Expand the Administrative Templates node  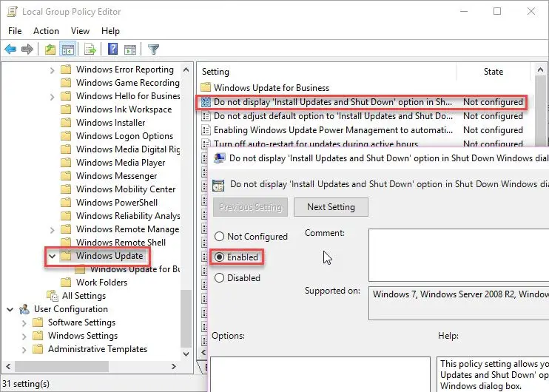(x=24, y=350)
